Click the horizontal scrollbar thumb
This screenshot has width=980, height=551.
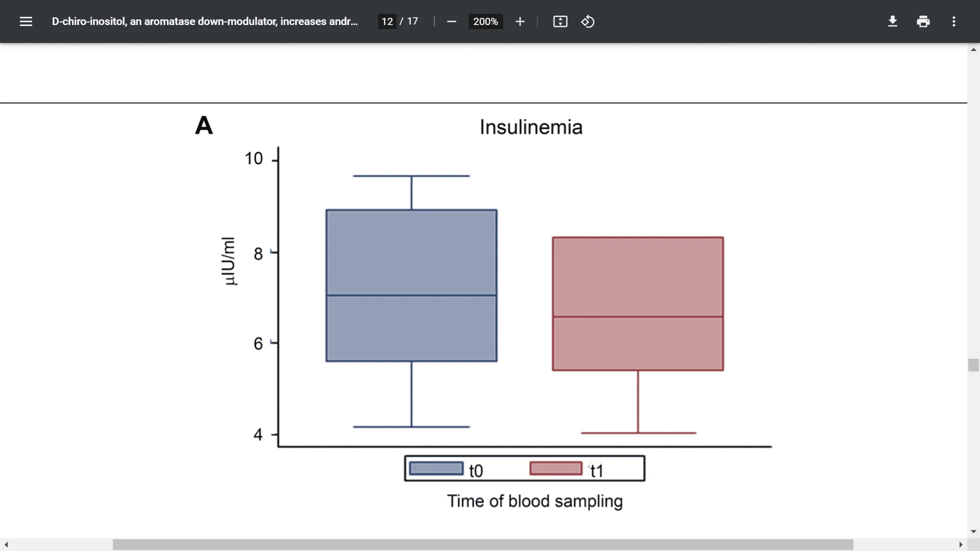(483, 545)
